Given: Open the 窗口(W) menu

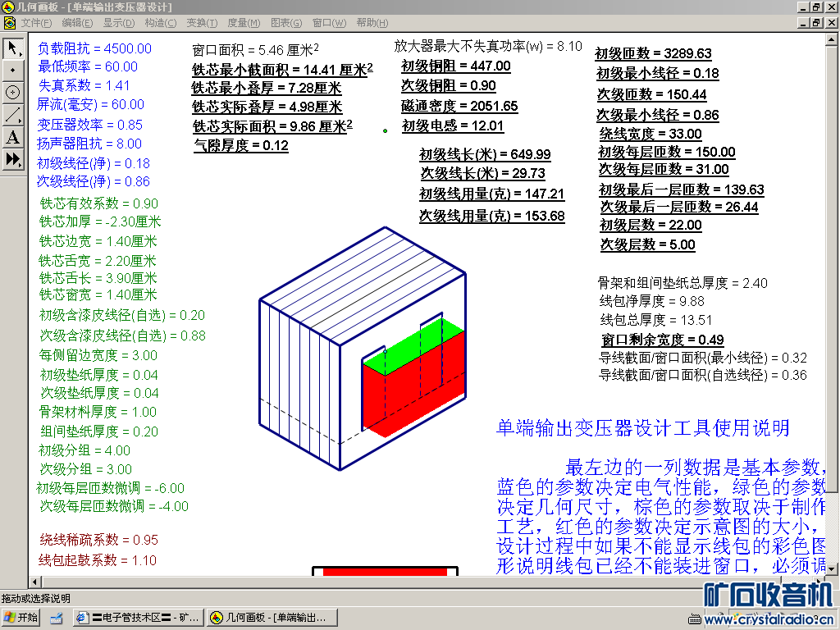Looking at the screenshot, I should pyautogui.click(x=329, y=23).
